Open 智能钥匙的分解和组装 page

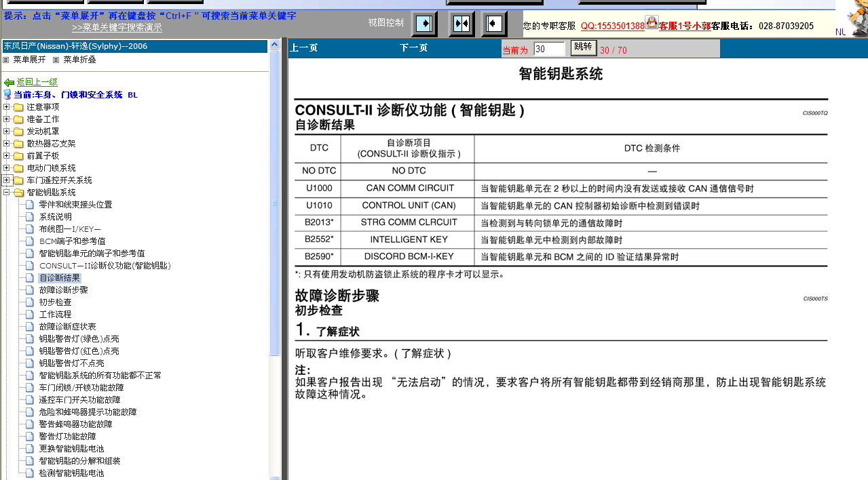[x=79, y=461]
